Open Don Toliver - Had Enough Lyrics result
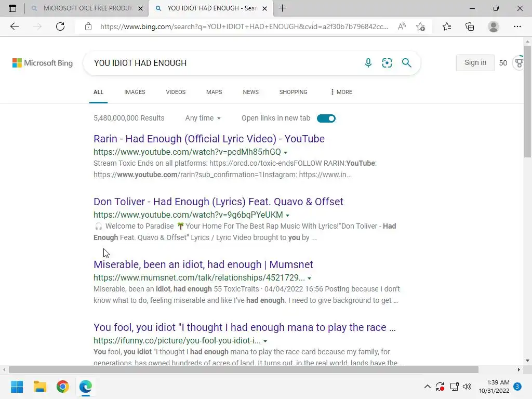Viewport: 532px width, 399px height. coord(218,202)
